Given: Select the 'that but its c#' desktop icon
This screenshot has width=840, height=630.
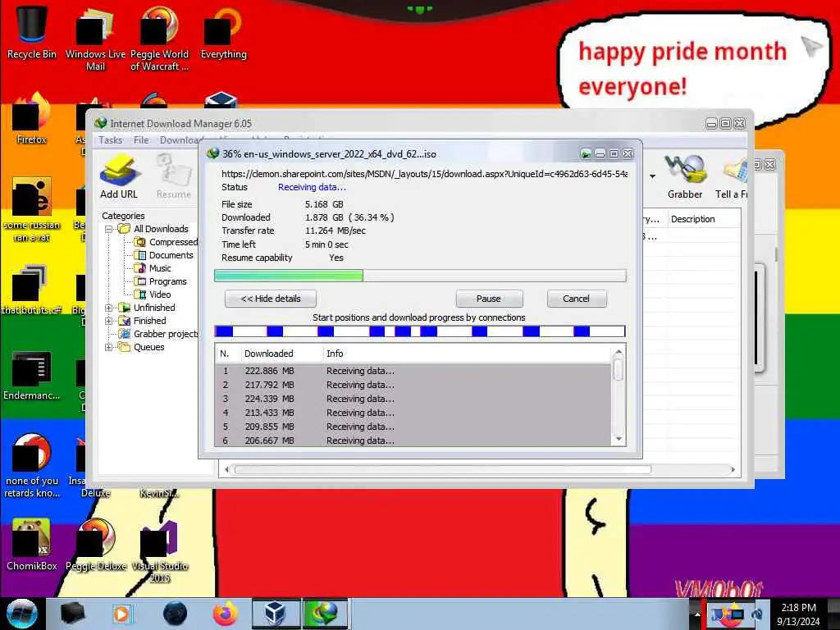Looking at the screenshot, I should 32,290.
